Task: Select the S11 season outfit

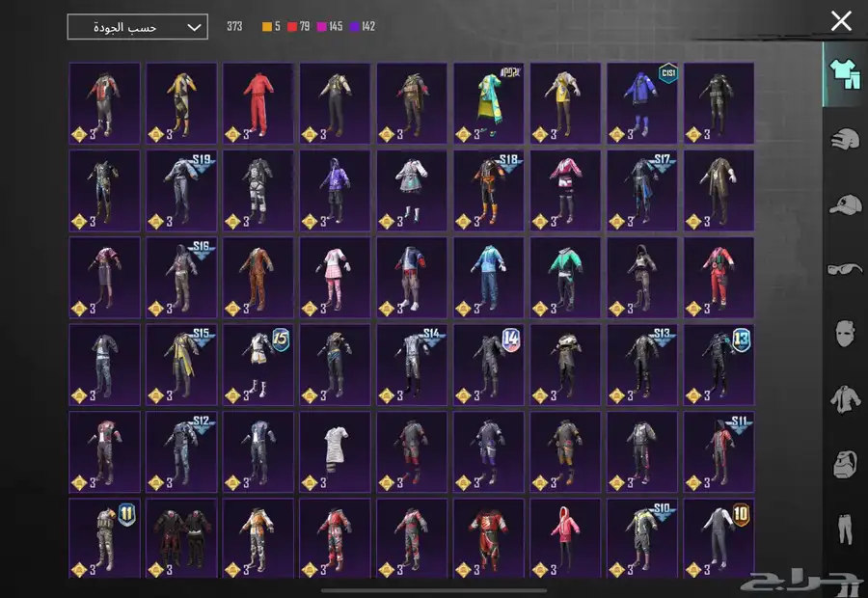Action: tap(719, 451)
